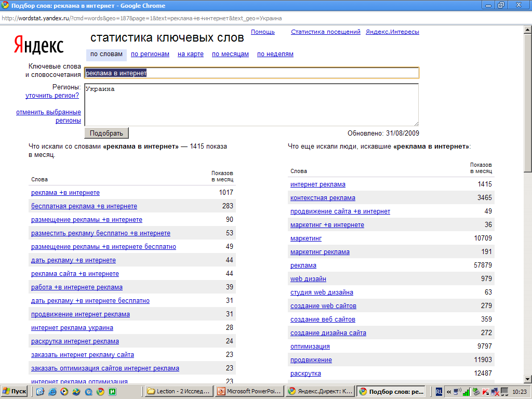Click the Chrome icon in the title bar
Viewport: 532px width, 399px height.
pyautogui.click(x=5, y=5)
